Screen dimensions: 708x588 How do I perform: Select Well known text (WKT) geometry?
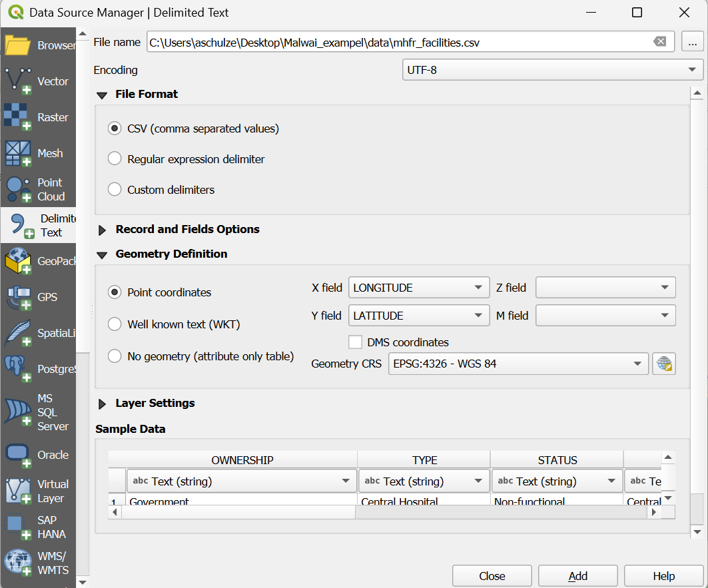[x=115, y=324]
